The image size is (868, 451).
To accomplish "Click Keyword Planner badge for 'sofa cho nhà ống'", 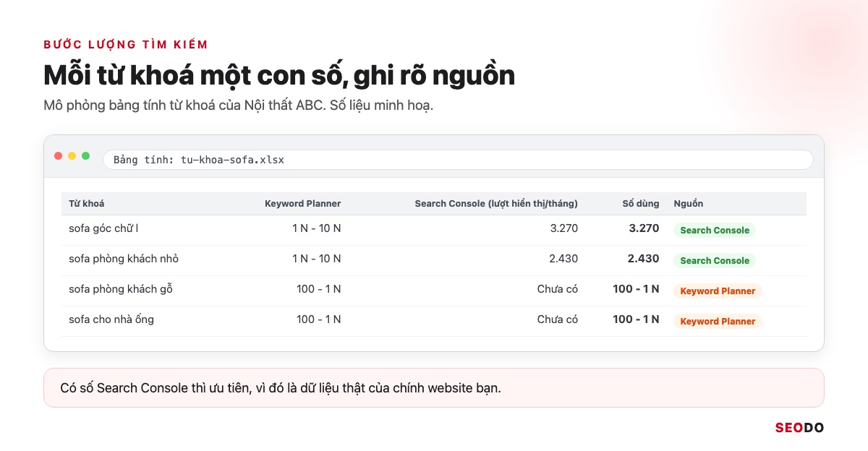I will click(718, 321).
